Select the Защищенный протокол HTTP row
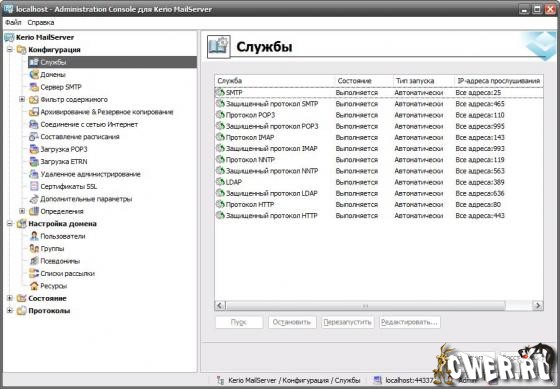The image size is (560, 389). (x=379, y=216)
